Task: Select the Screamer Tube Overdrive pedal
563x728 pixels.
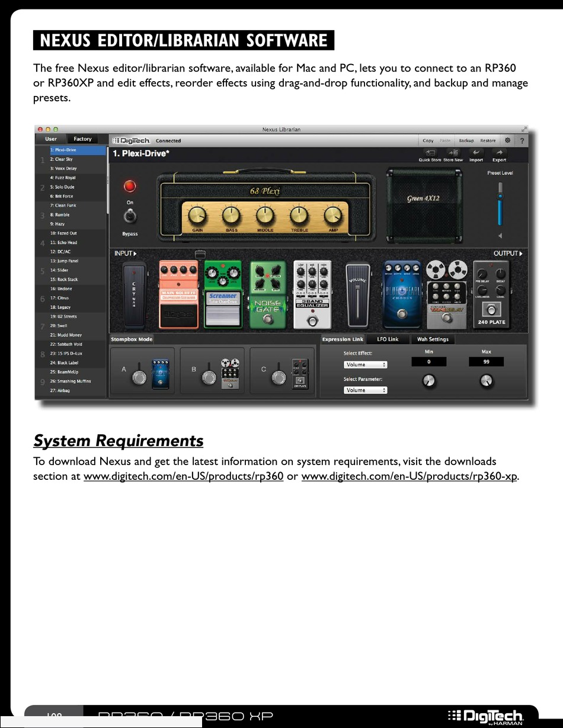Action: 223,294
